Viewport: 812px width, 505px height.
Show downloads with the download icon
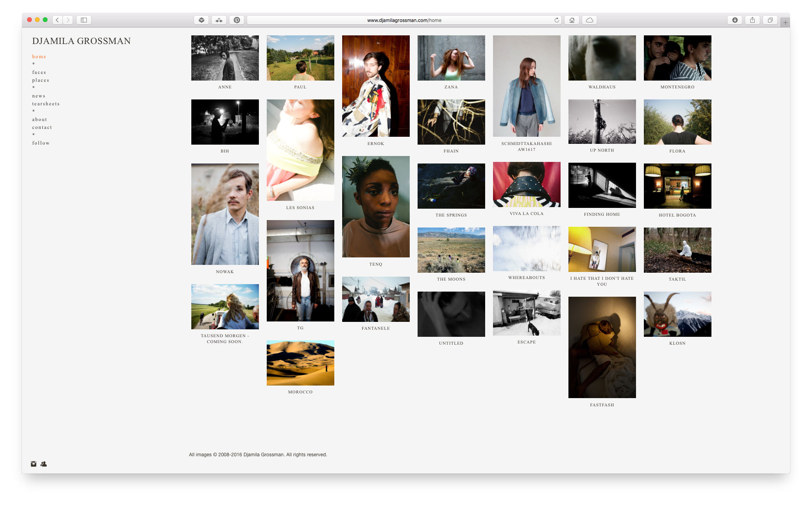pyautogui.click(x=735, y=20)
